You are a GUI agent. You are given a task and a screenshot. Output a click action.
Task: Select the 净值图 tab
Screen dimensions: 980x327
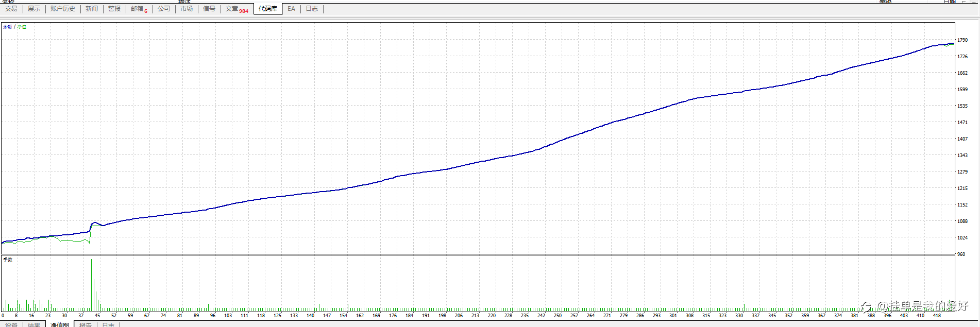pos(60,324)
